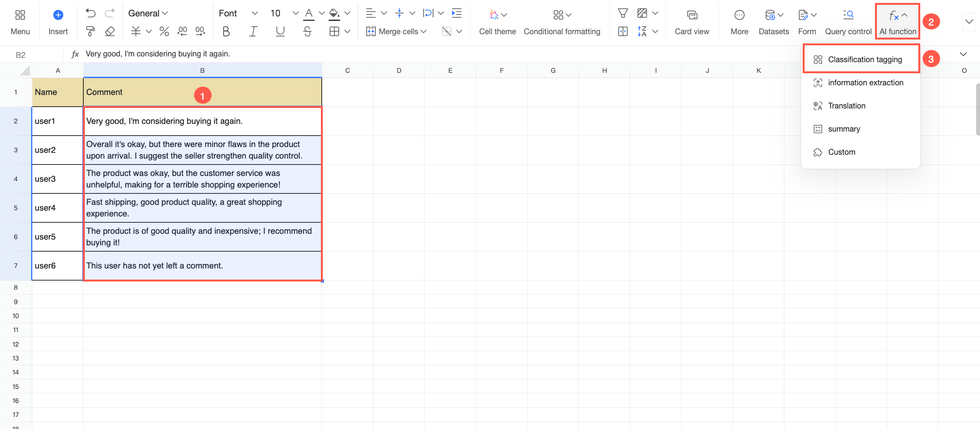
Task: Switch to Card view
Action: click(x=692, y=22)
